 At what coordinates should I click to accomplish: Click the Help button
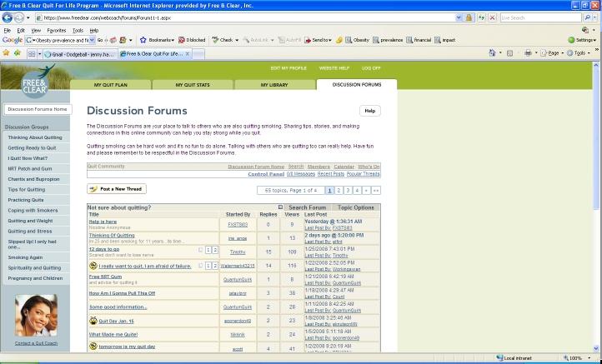370,110
